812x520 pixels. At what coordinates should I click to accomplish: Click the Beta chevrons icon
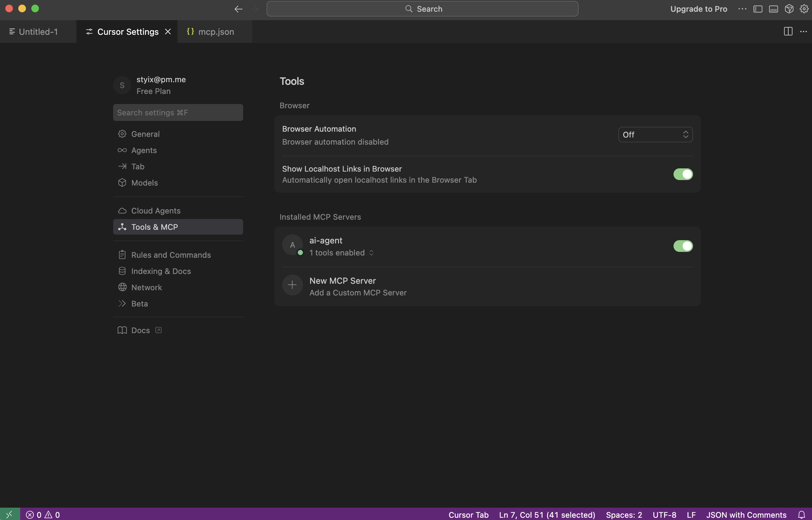[x=122, y=304]
